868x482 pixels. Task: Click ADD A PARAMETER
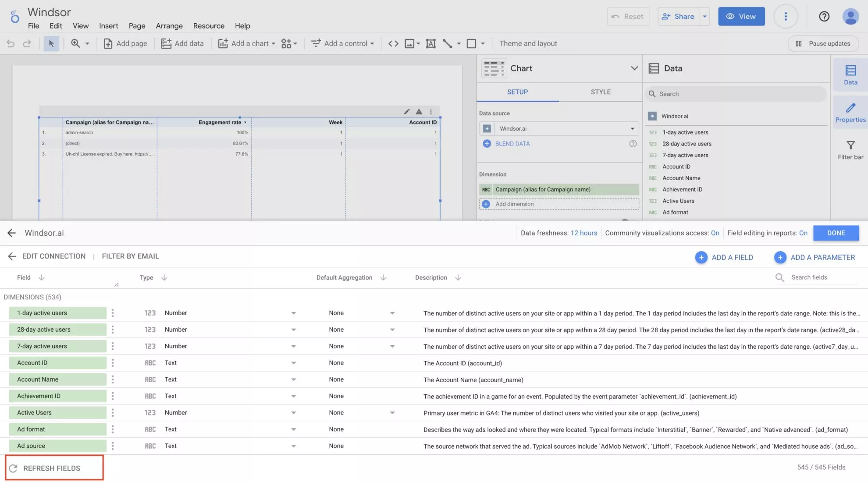815,257
